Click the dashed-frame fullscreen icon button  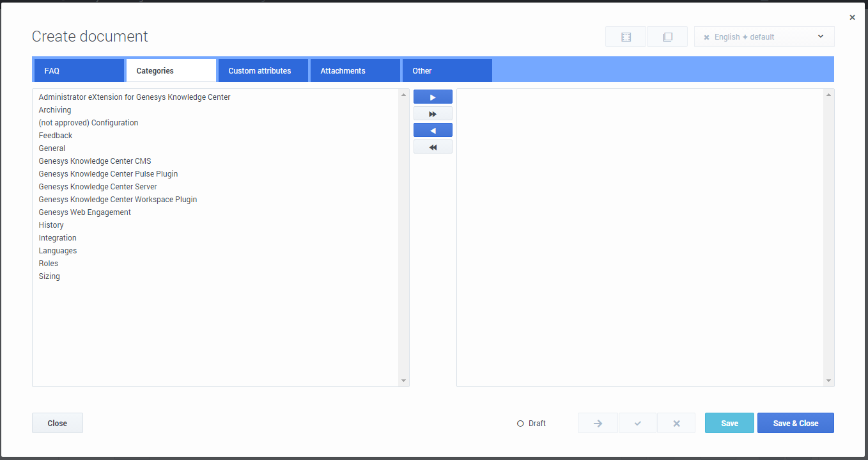point(626,37)
